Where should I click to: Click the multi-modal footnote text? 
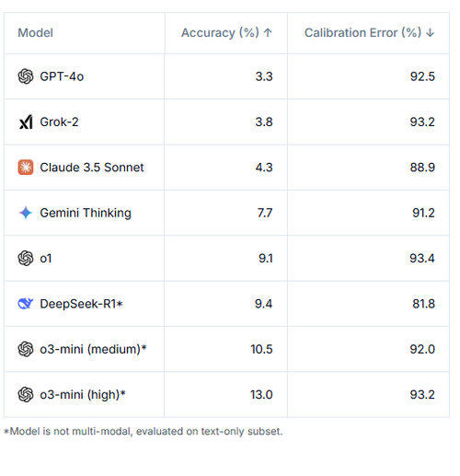pos(144,431)
